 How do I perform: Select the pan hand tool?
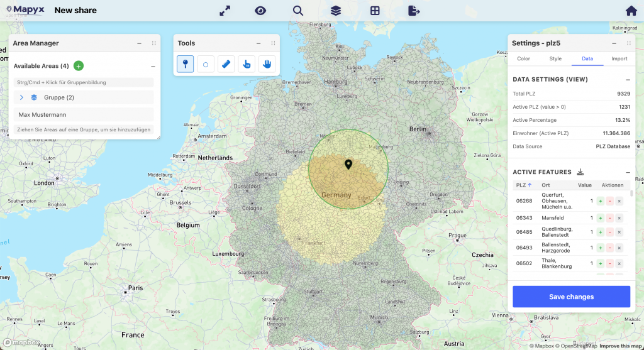[x=267, y=63]
